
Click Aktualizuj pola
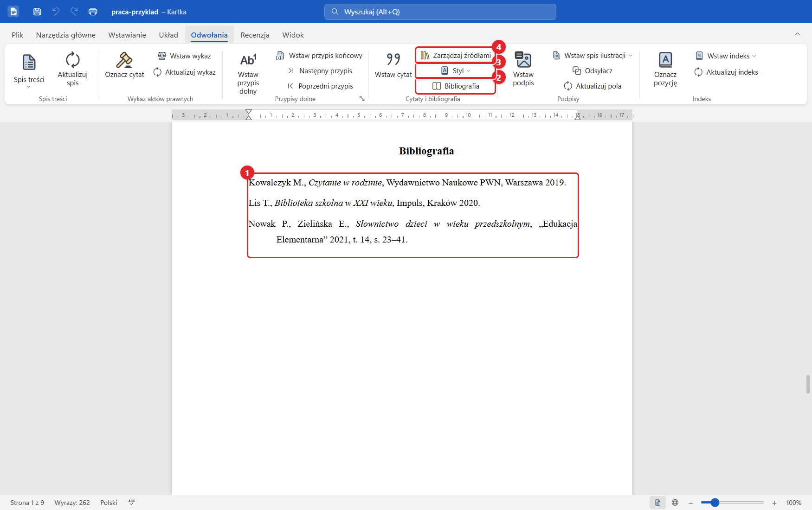(x=593, y=86)
